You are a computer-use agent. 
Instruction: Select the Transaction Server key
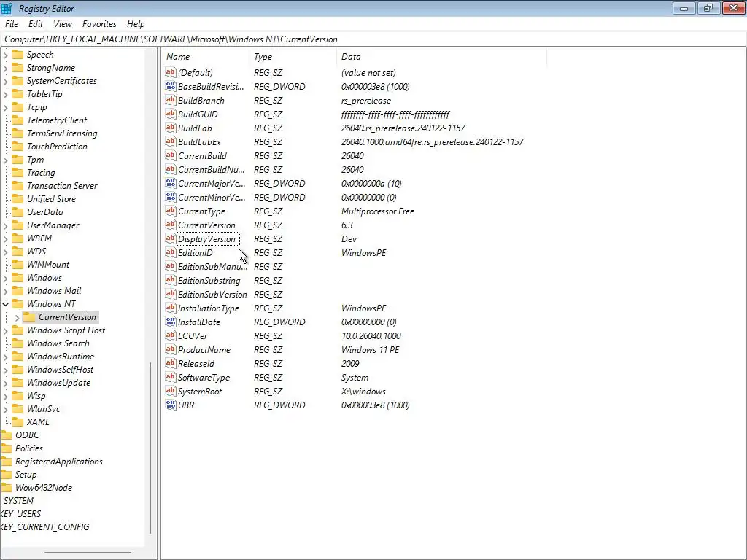[62, 186]
